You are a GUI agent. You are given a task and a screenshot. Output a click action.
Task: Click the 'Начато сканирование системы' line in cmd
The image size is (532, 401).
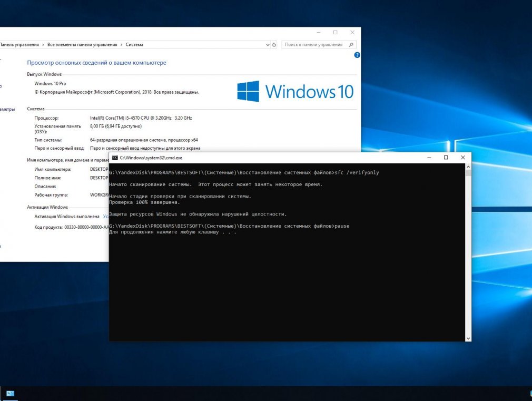click(216, 184)
